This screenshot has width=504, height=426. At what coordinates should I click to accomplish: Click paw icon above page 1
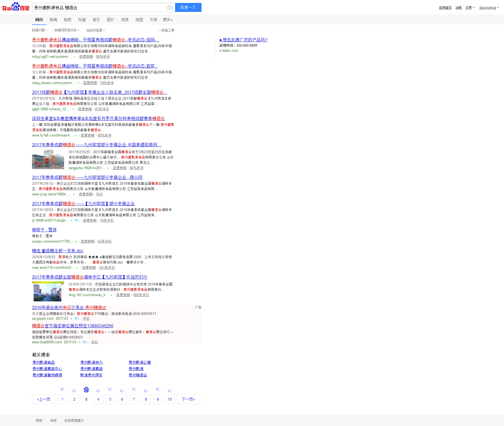pos(63,389)
